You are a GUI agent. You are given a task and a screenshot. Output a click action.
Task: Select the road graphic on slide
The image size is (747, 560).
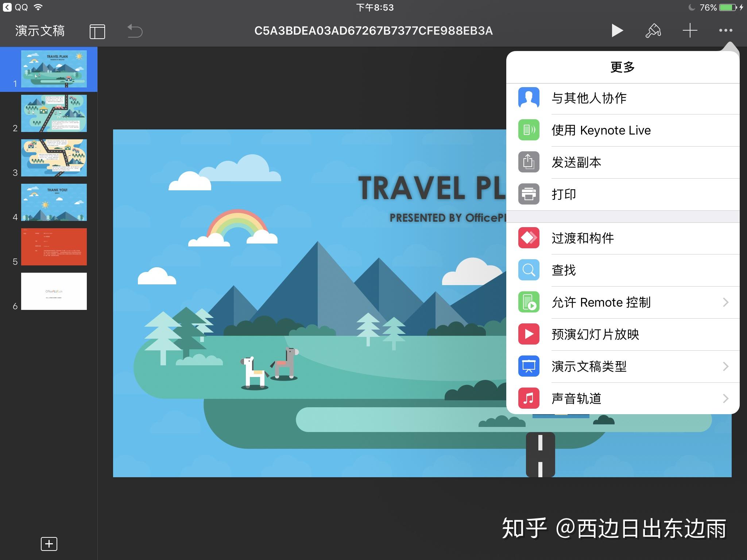point(540,455)
